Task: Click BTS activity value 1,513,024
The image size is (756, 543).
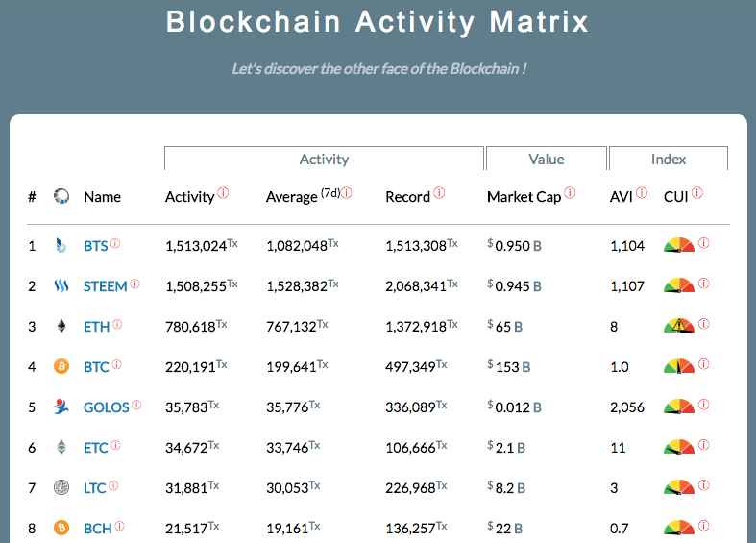Action: point(196,246)
